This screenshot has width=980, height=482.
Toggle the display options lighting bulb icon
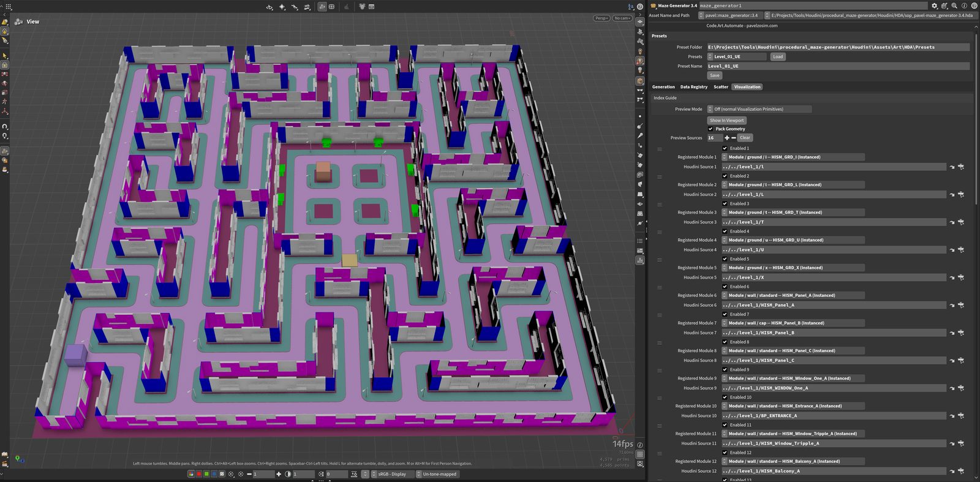640,70
